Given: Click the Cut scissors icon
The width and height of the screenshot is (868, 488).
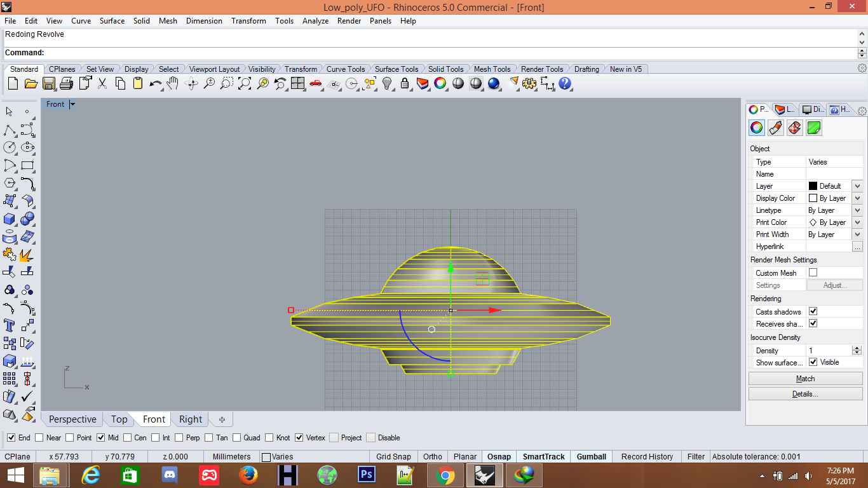Looking at the screenshot, I should click(x=102, y=83).
